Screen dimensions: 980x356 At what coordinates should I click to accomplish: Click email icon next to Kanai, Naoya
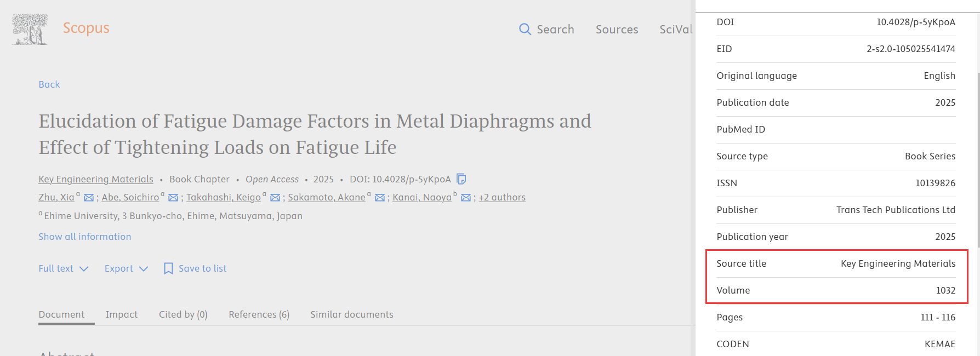pos(466,198)
